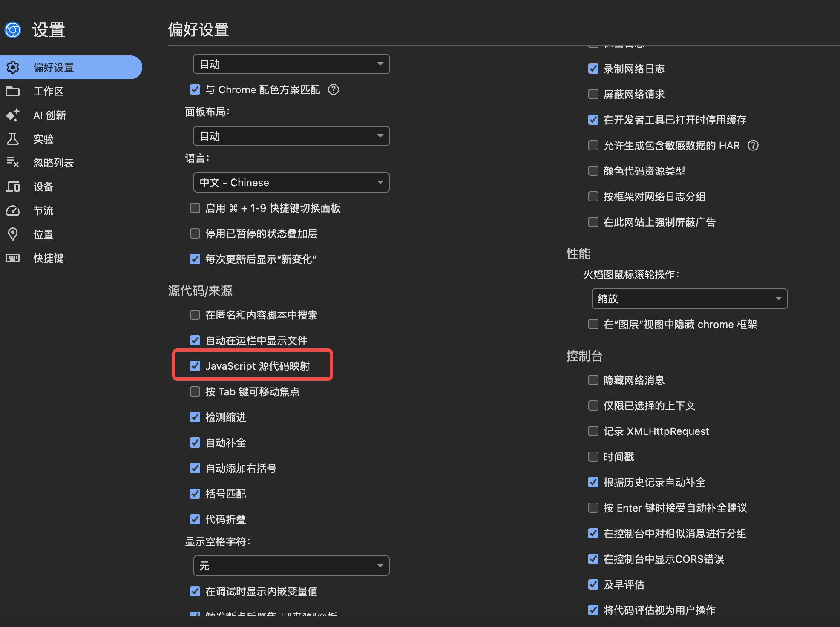Select the 设备 tab

(71, 187)
